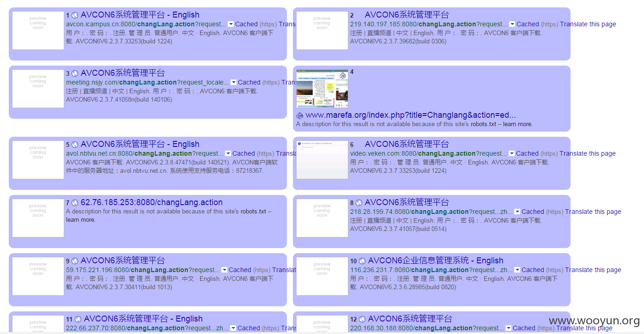Click globe icon beside result 8 title
The width and height of the screenshot is (644, 334).
click(x=359, y=203)
